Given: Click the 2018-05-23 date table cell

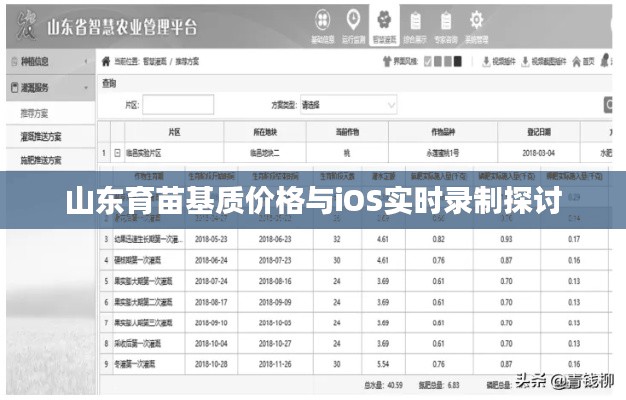Looking at the screenshot, I should [x=212, y=240].
